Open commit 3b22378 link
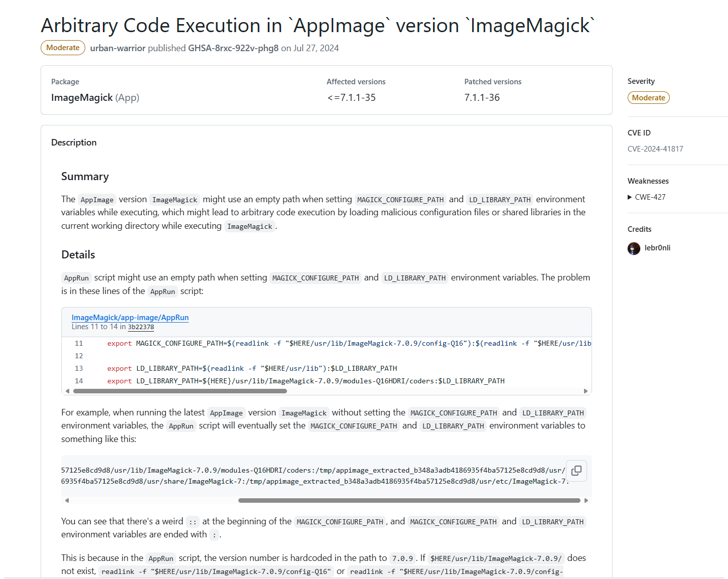 [x=141, y=327]
